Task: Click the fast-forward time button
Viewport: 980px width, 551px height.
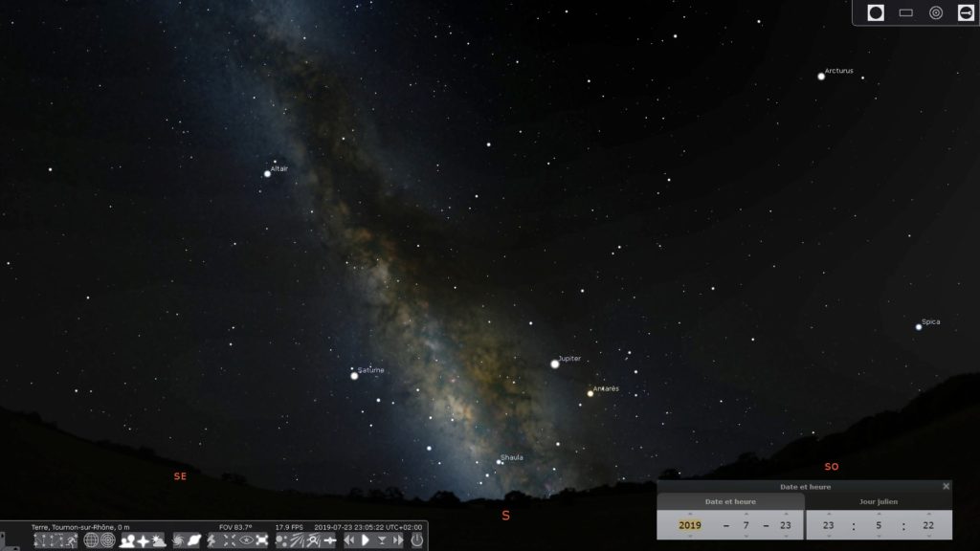Action: point(397,540)
